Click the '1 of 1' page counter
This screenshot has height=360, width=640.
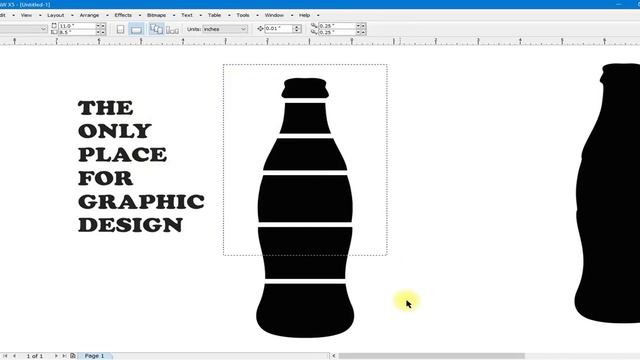point(35,356)
